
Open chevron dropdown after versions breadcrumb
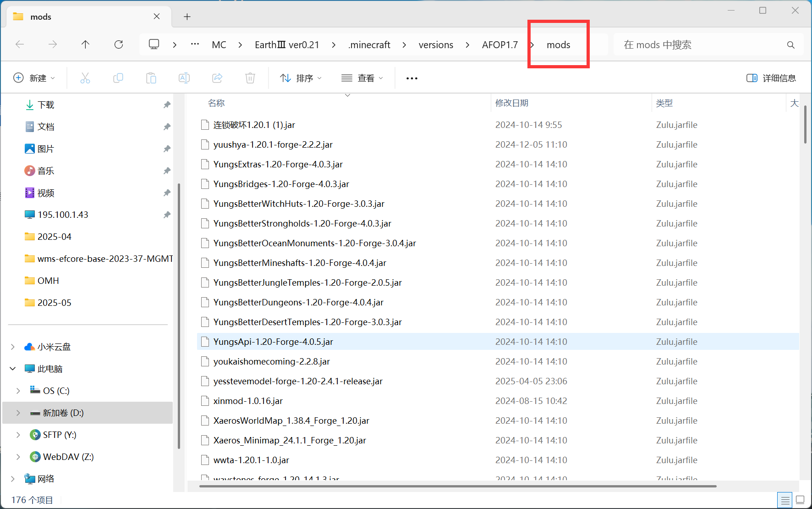(x=467, y=45)
